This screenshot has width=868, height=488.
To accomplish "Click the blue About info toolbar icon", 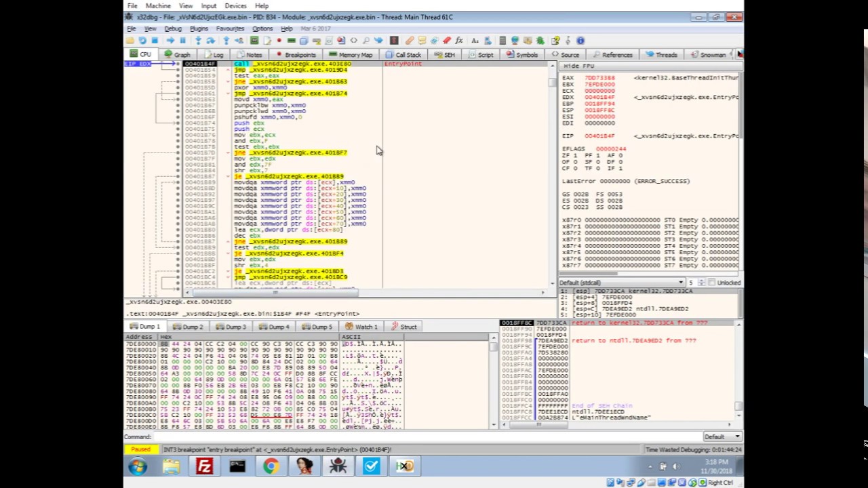I will (x=580, y=41).
